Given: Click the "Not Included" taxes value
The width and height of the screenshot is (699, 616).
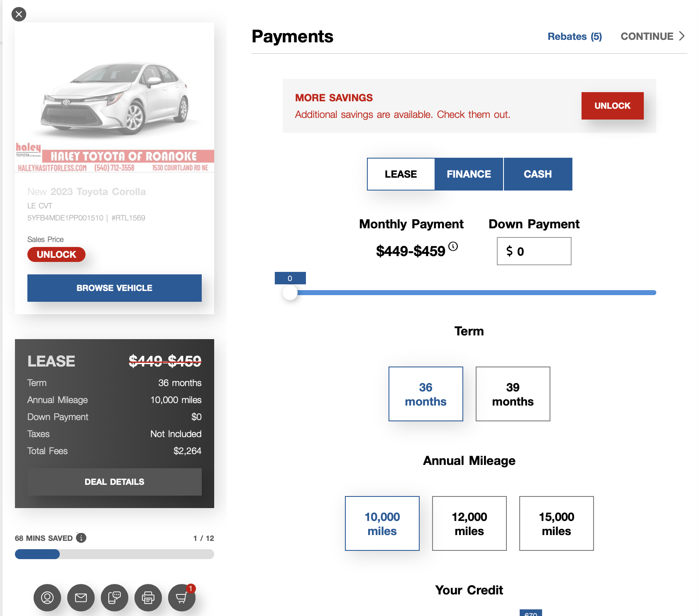Looking at the screenshot, I should pos(176,434).
